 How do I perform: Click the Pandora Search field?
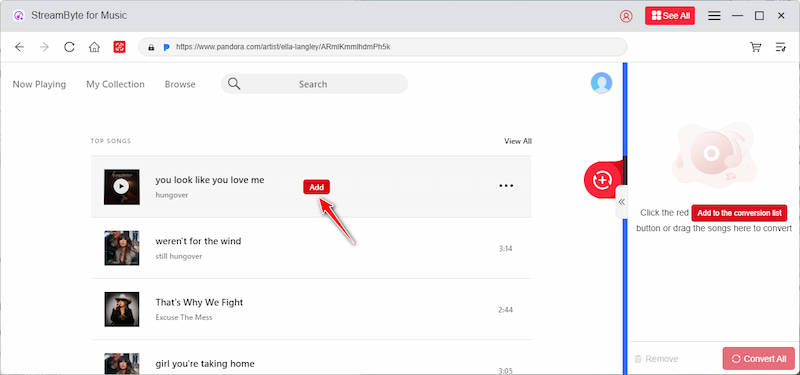(x=314, y=84)
